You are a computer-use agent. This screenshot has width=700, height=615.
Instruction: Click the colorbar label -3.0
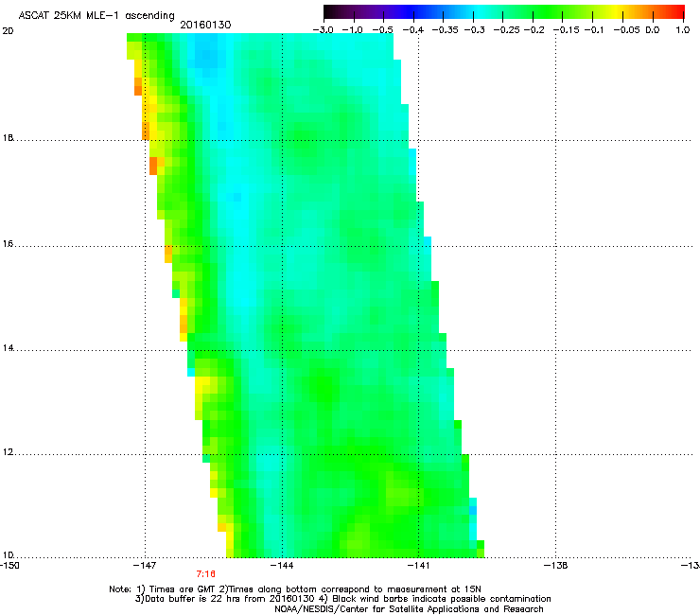coord(323,30)
